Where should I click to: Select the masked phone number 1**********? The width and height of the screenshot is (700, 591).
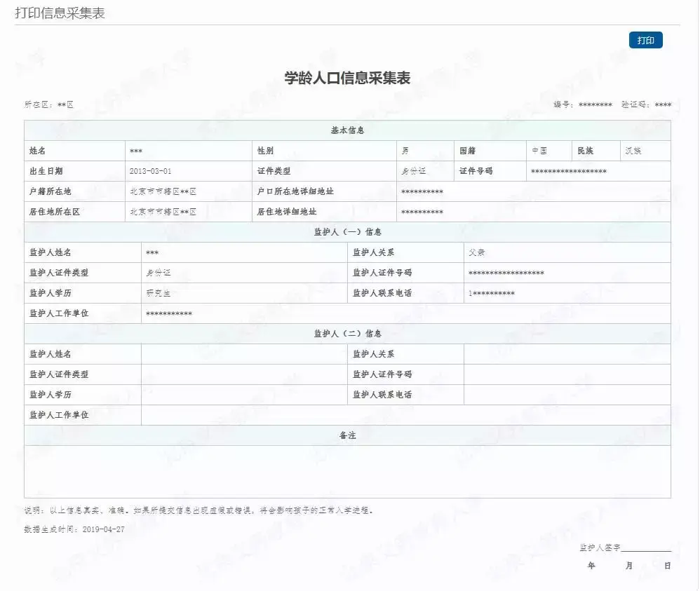pyautogui.click(x=492, y=293)
